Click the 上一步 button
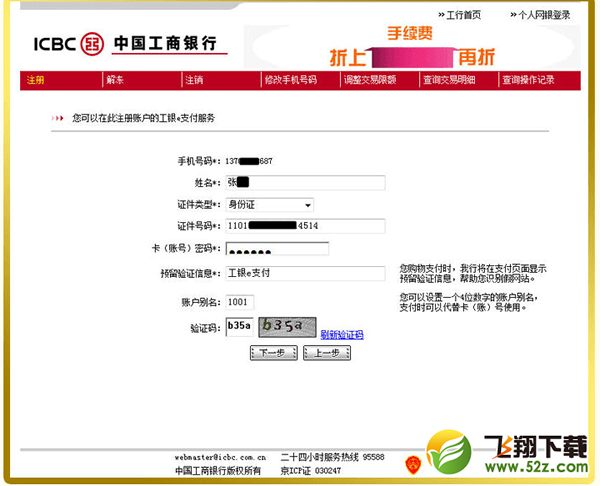Image resolution: width=600 pixels, height=486 pixels. [x=327, y=353]
